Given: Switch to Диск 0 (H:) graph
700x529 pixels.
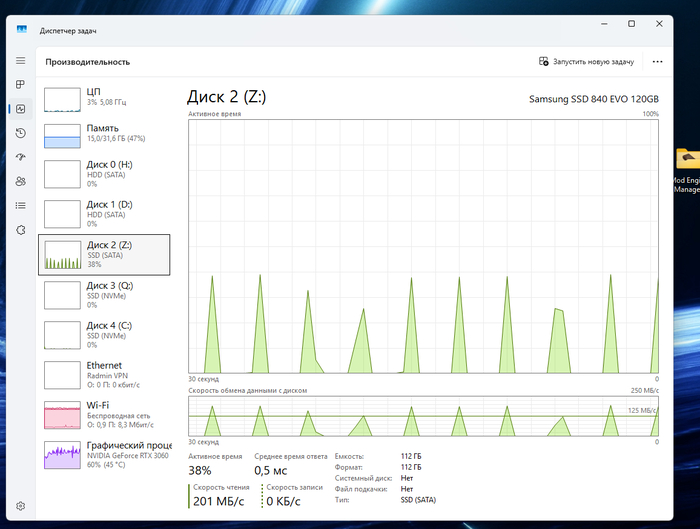Looking at the screenshot, I should point(104,174).
